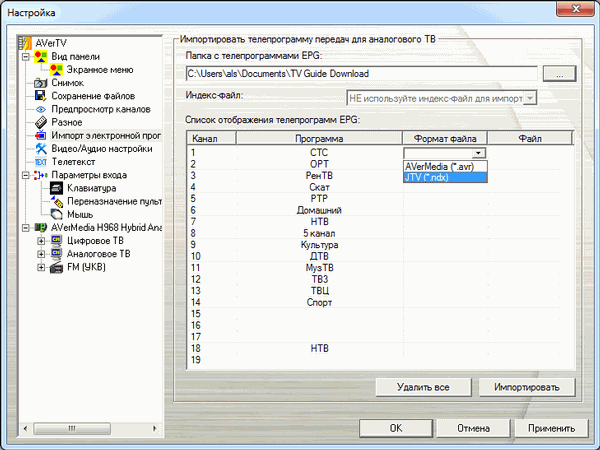Click the Программа column header
The height and width of the screenshot is (450, 600).
click(319, 139)
